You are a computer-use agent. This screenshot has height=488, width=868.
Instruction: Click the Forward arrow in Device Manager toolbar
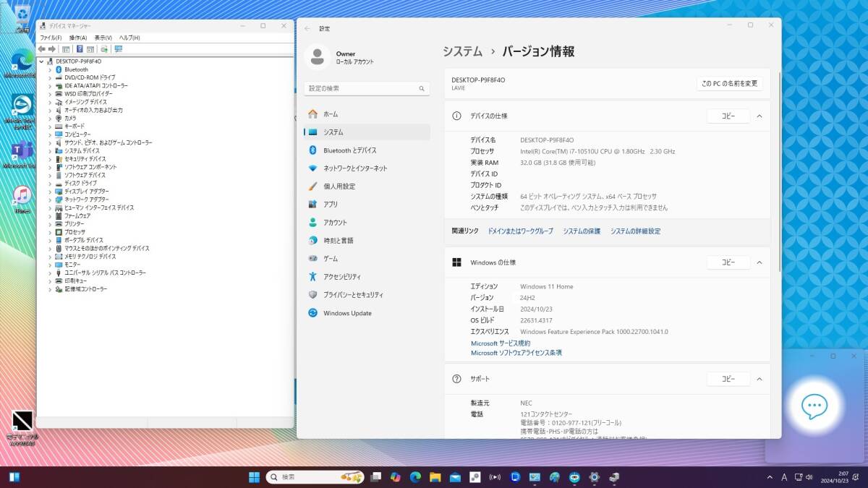point(52,49)
